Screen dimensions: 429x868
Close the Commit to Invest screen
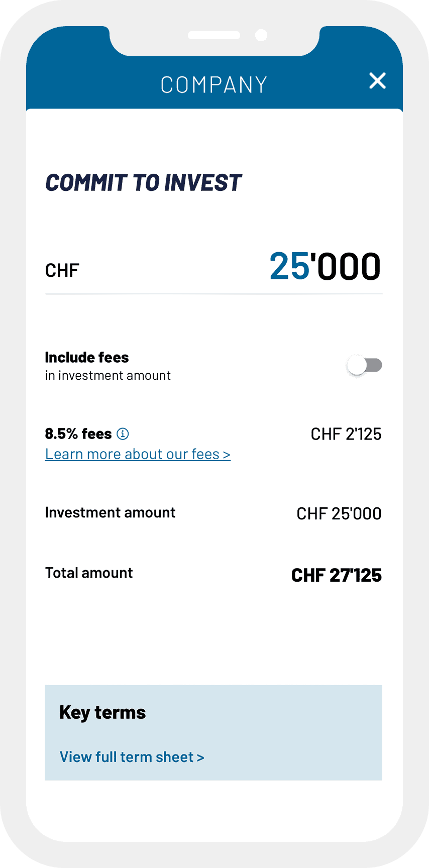pos(377,81)
